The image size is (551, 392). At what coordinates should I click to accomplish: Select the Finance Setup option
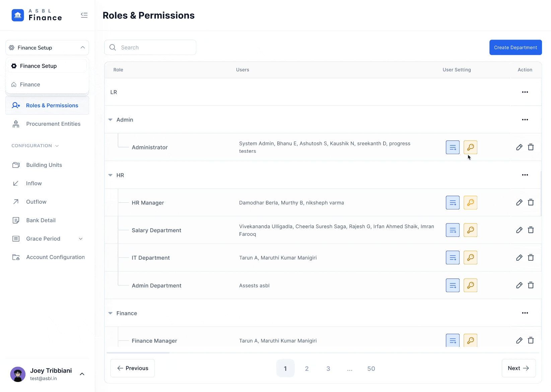click(x=47, y=66)
